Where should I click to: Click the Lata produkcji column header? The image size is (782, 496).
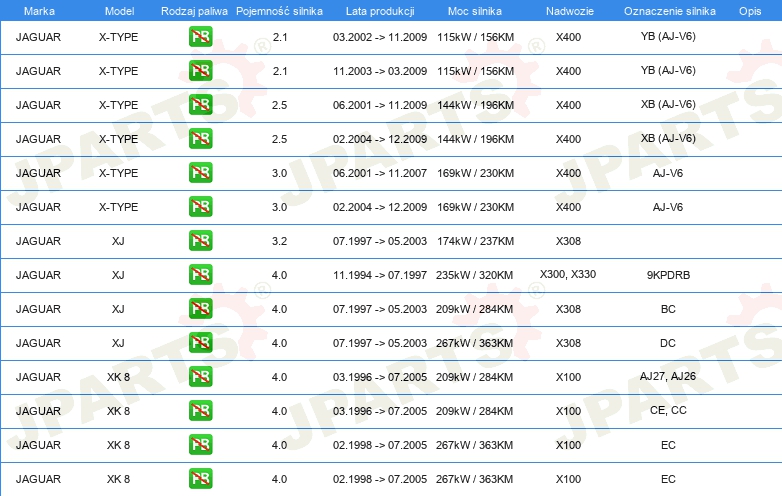pyautogui.click(x=379, y=9)
